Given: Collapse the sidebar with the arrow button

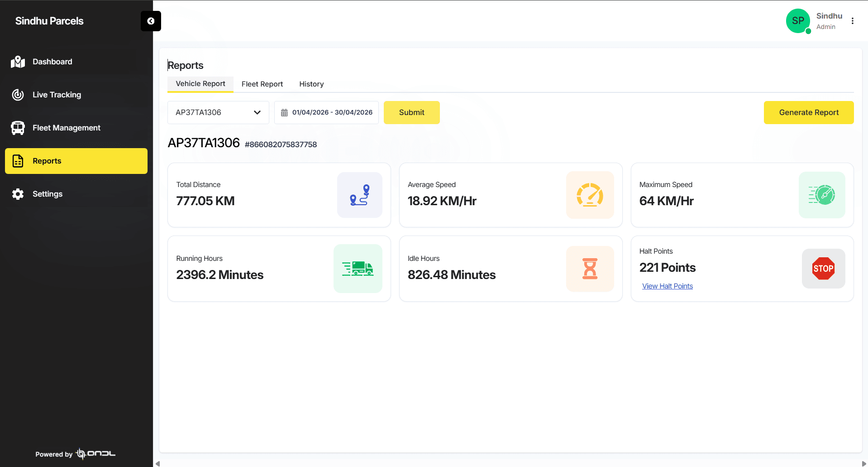Looking at the screenshot, I should [x=151, y=21].
